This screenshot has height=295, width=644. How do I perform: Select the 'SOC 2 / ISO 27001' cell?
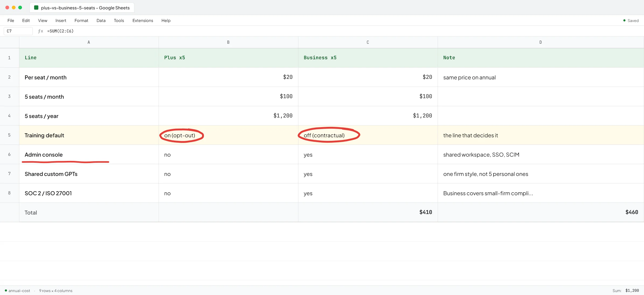pyautogui.click(x=89, y=193)
